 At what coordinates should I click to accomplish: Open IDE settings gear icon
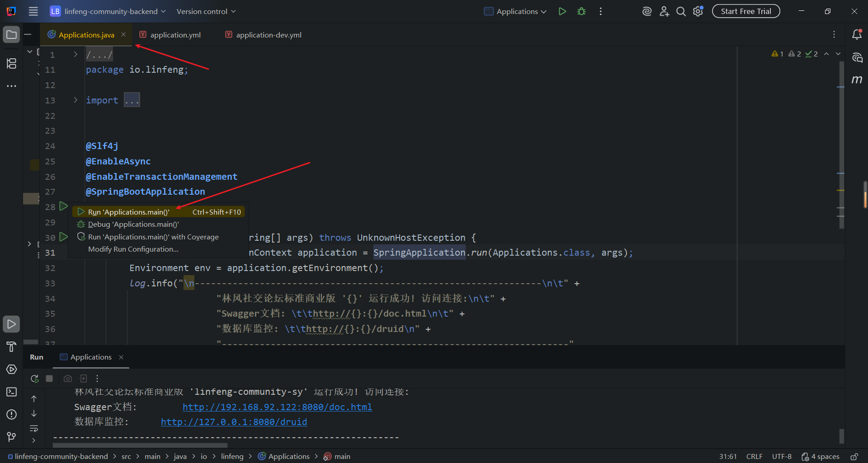click(698, 11)
